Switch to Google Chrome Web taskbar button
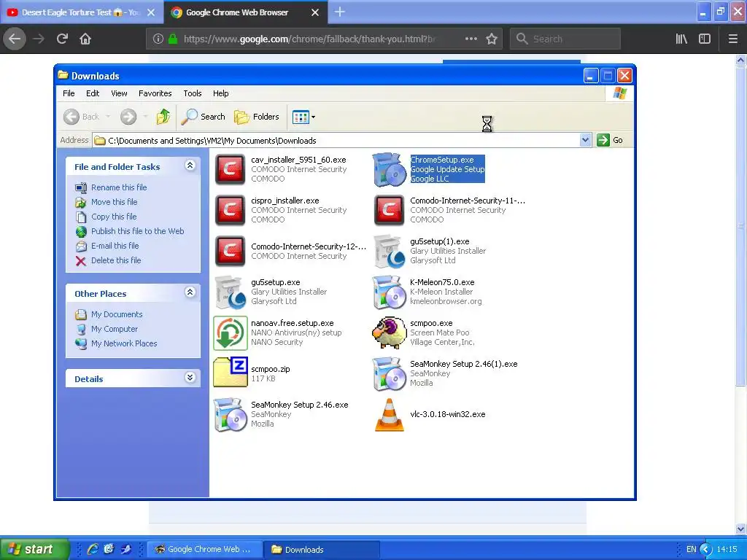 tap(204, 549)
